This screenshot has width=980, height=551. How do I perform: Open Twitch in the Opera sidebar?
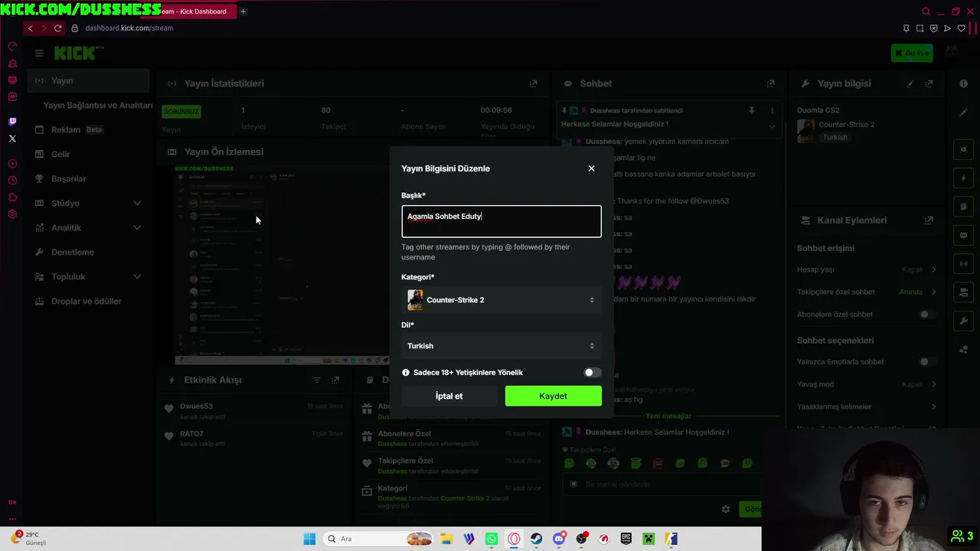[12, 122]
